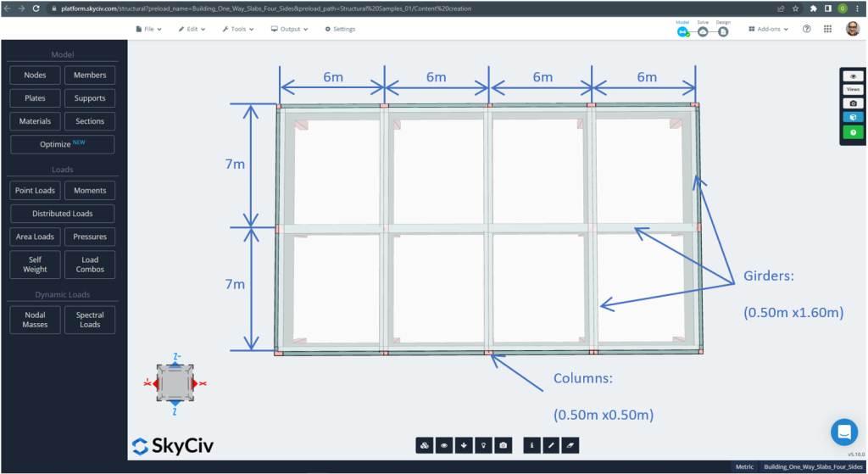Open Settings from the top bar
The height and width of the screenshot is (474, 868).
pos(340,29)
